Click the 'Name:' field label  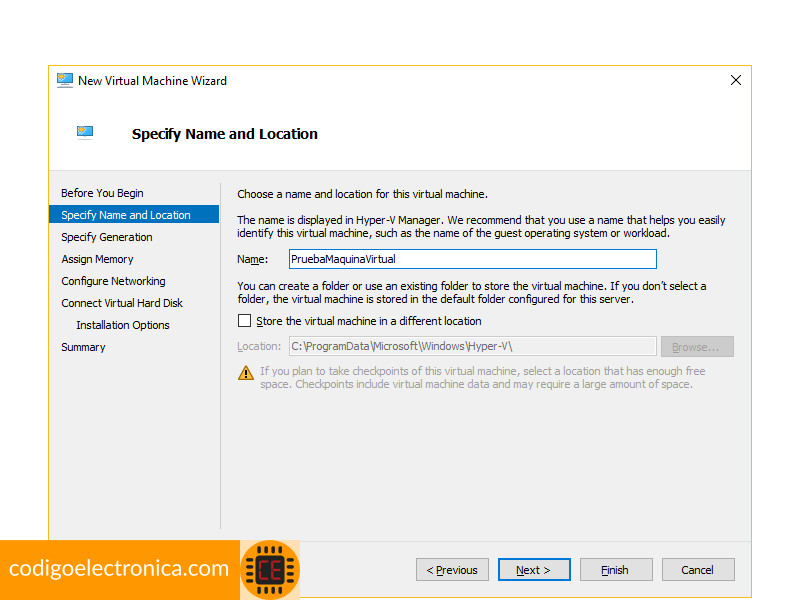[x=253, y=259]
